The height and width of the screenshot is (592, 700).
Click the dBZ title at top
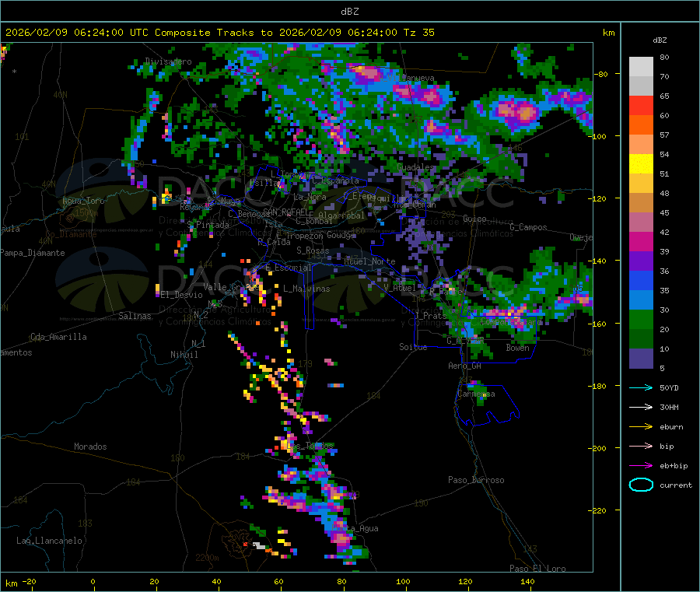349,12
